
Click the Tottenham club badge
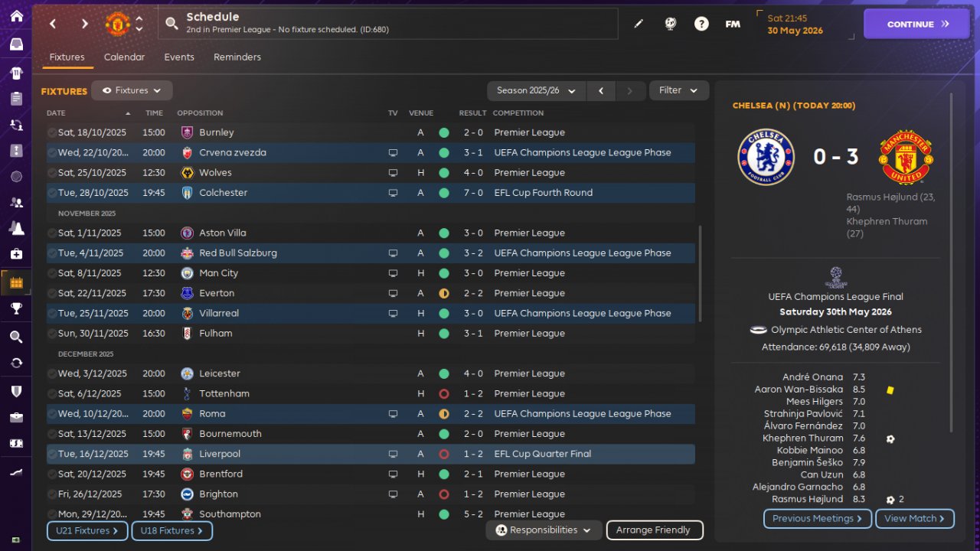(x=187, y=393)
